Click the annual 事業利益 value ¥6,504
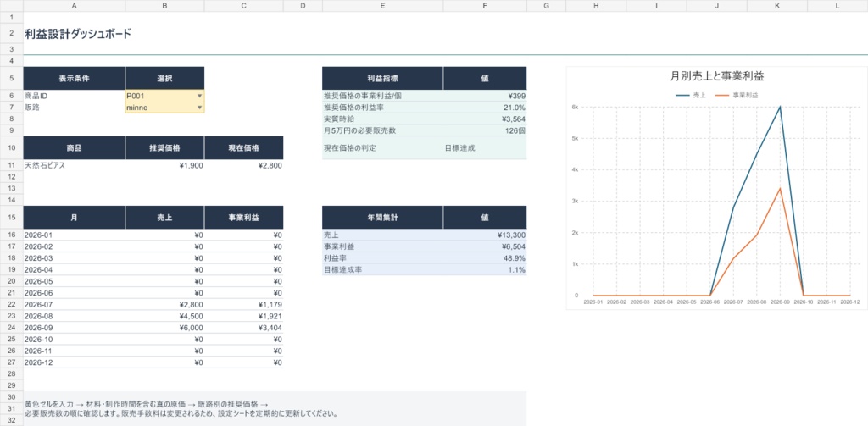 (x=485, y=246)
